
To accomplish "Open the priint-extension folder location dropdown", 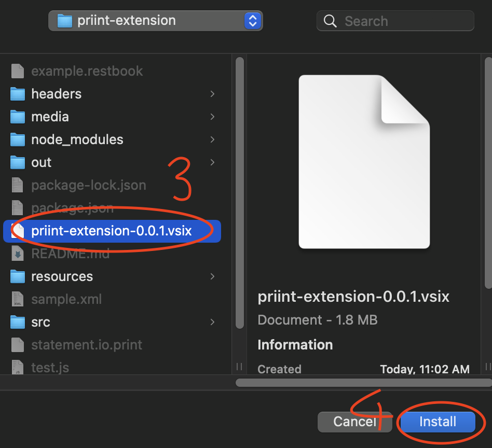I will click(155, 21).
